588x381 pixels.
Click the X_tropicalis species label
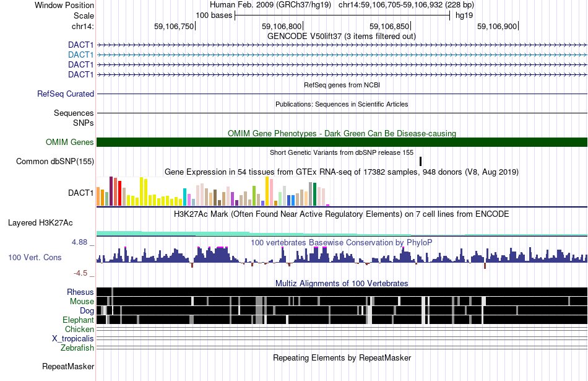(x=73, y=339)
